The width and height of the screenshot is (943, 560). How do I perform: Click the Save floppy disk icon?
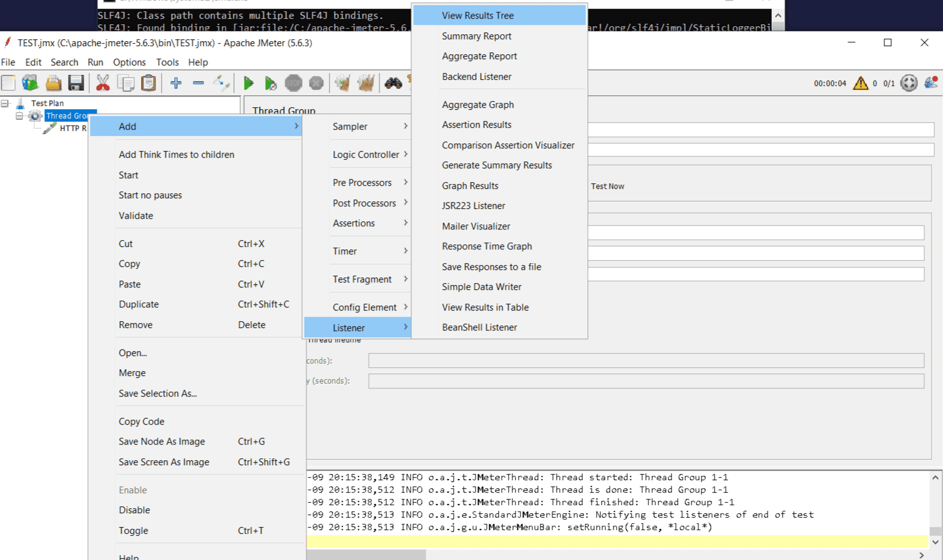76,83
